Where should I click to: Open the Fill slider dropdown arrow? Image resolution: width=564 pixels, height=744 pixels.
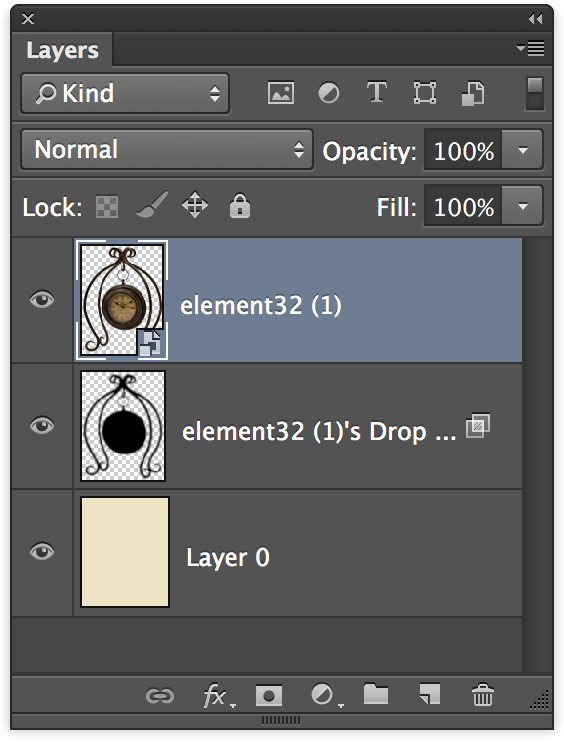pos(523,206)
